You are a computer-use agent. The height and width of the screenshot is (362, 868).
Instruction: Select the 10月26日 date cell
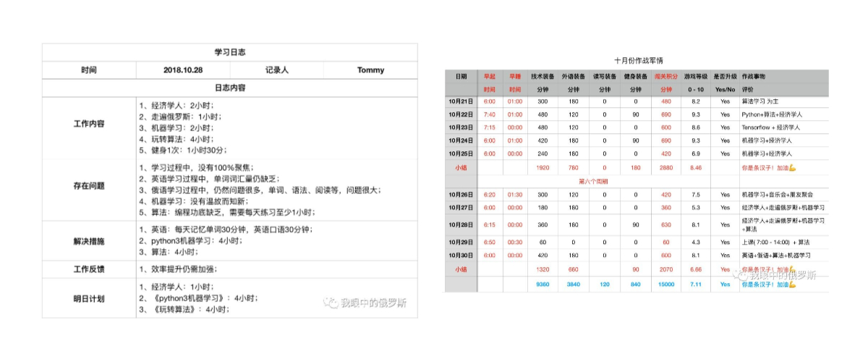point(461,195)
